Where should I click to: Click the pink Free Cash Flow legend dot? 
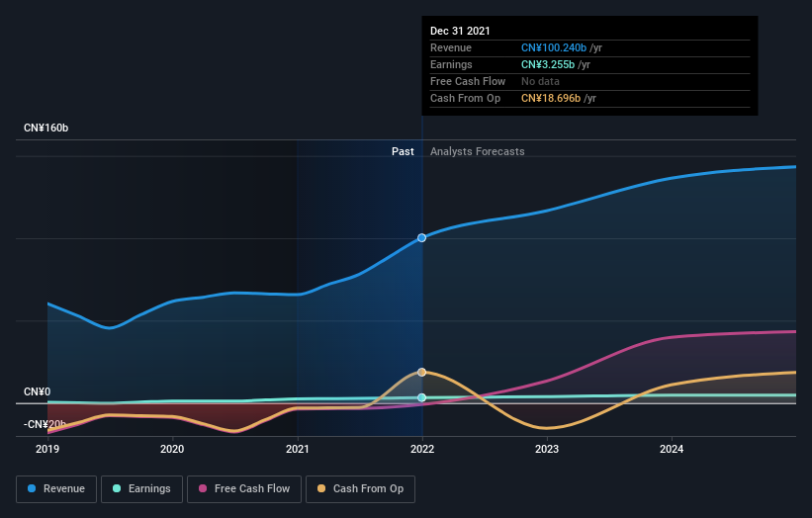click(x=203, y=488)
